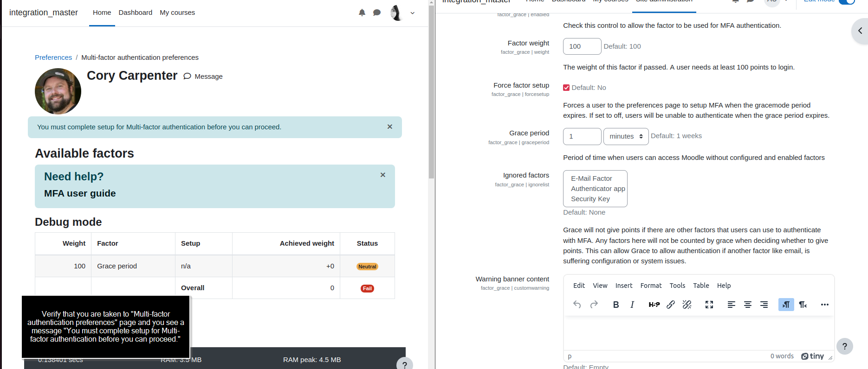Viewport: 868px width, 369px height.
Task: Open Home tab in left window
Action: [x=102, y=13]
